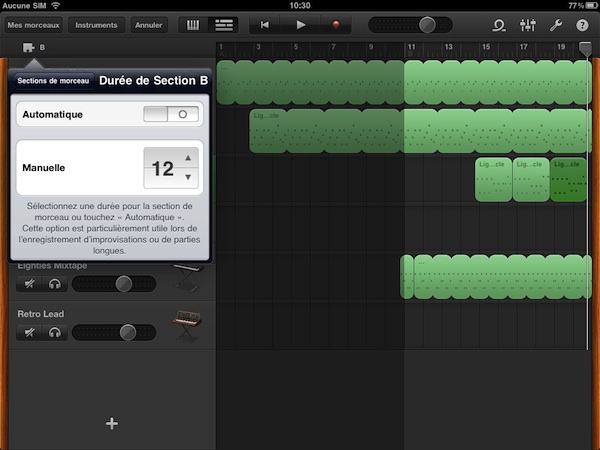Select the dark green Lig...cle region
Image resolution: width=600 pixels, height=450 pixels.
pyautogui.click(x=568, y=180)
